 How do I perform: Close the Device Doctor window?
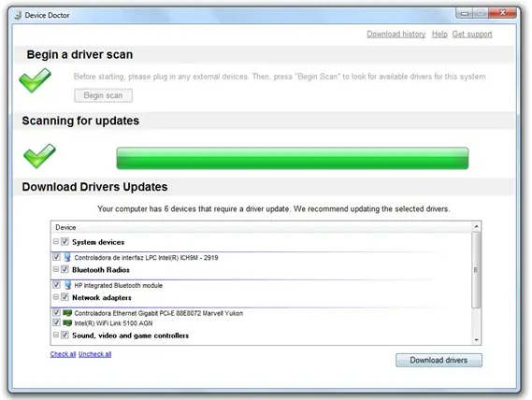pos(502,13)
